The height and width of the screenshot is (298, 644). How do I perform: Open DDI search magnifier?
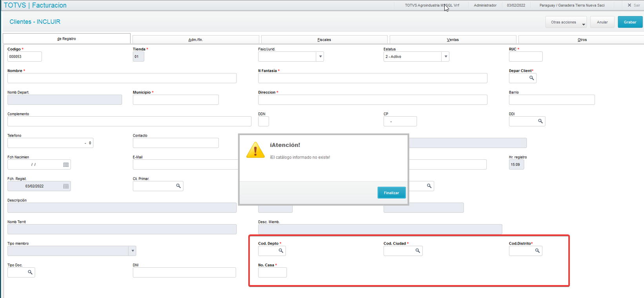pyautogui.click(x=540, y=121)
